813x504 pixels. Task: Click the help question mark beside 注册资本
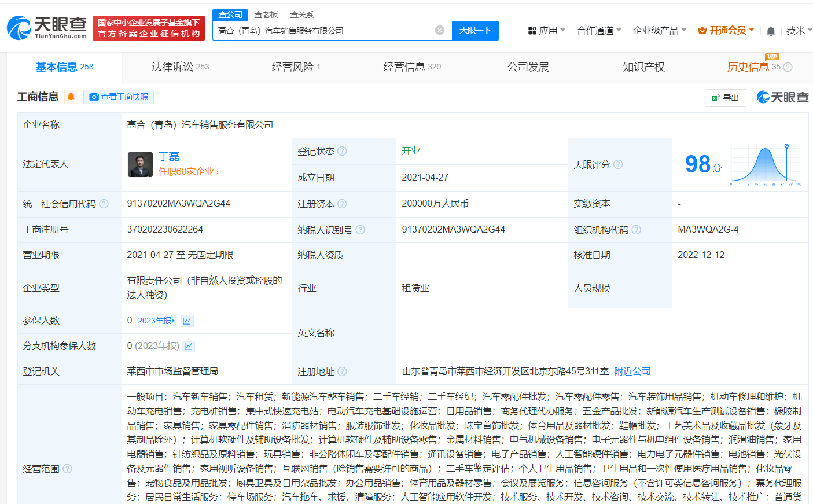343,204
